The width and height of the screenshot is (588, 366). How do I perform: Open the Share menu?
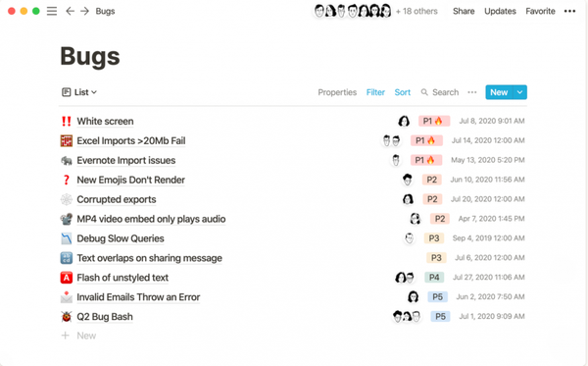click(x=464, y=11)
